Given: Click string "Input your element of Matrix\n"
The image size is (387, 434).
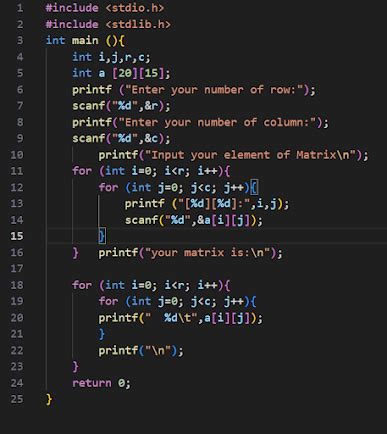Looking at the screenshot, I should pyautogui.click(x=250, y=155).
